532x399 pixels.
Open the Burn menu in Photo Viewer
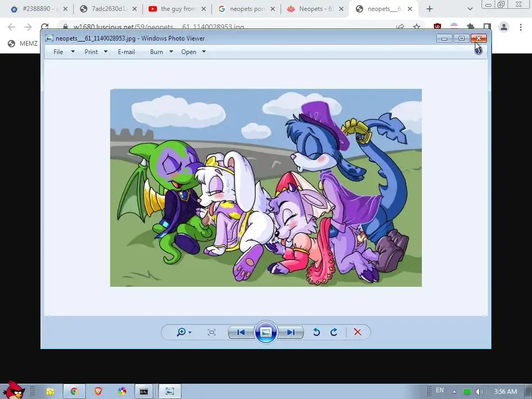[156, 52]
